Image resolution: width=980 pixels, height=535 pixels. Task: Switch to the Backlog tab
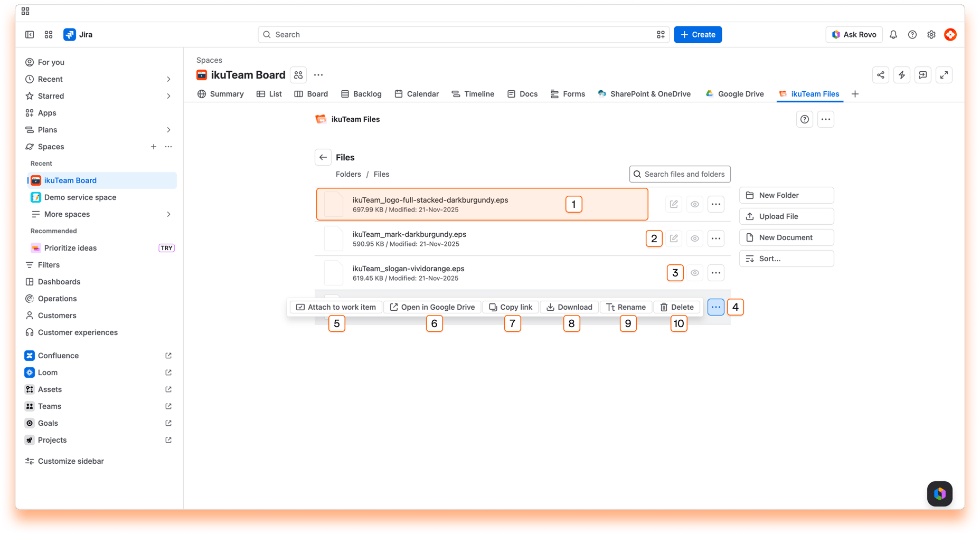pos(361,94)
